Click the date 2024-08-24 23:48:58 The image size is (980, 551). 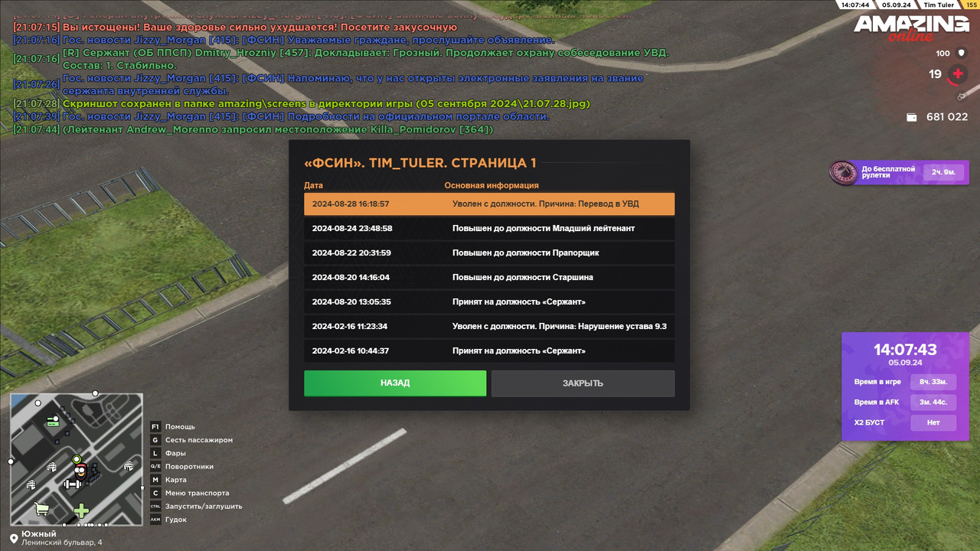pyautogui.click(x=352, y=228)
